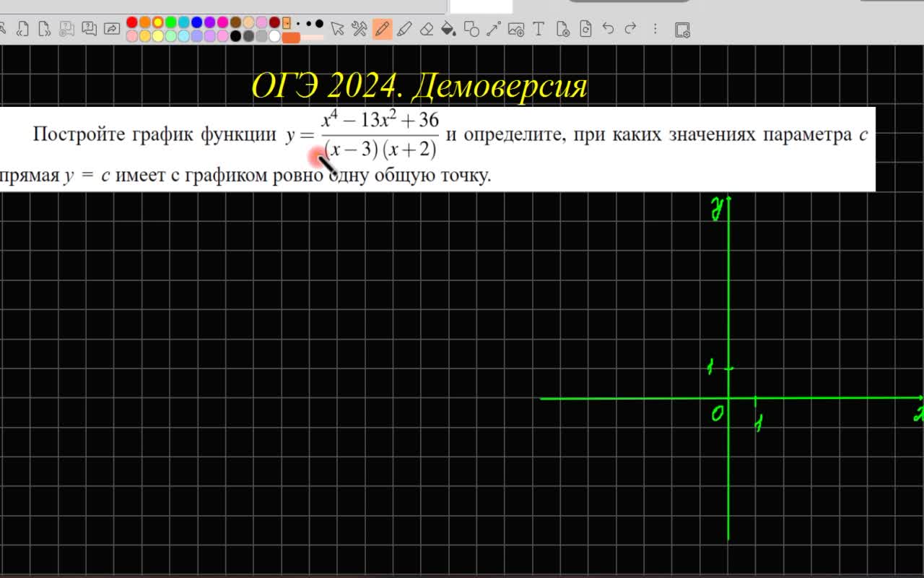Open the question chat help icon
The width and height of the screenshot is (924, 578).
(x=90, y=28)
